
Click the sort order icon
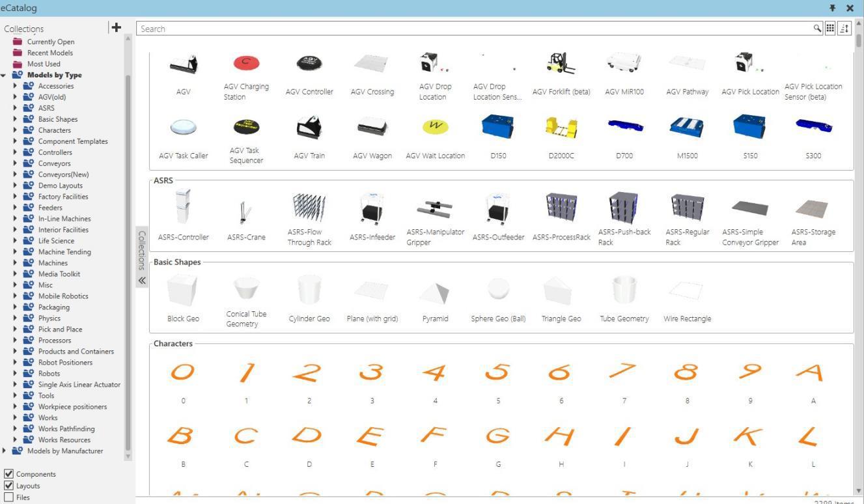[x=844, y=29]
